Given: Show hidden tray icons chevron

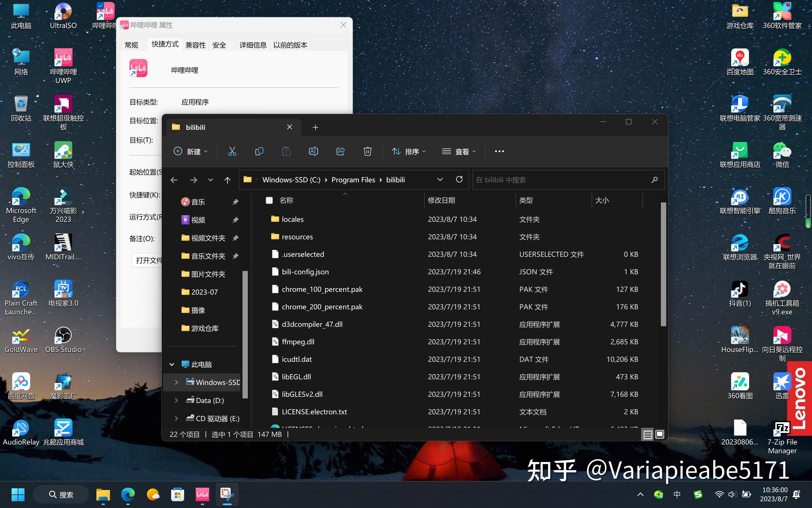Looking at the screenshot, I should coord(640,494).
